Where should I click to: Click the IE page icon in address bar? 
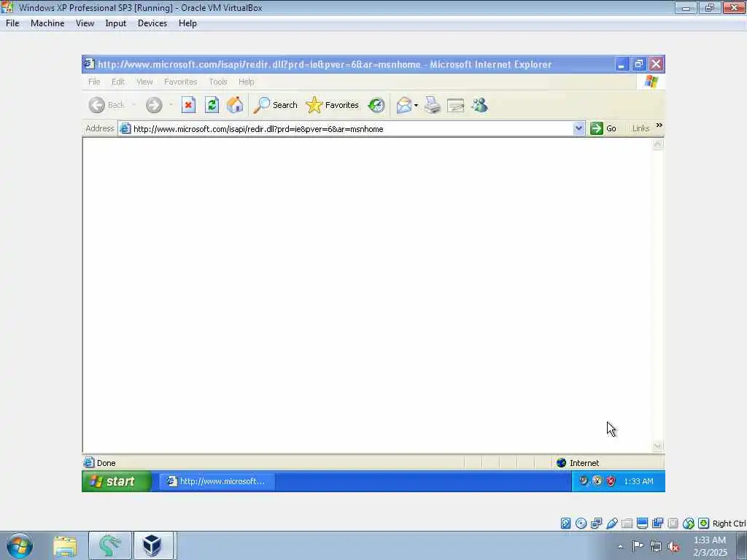click(x=125, y=128)
